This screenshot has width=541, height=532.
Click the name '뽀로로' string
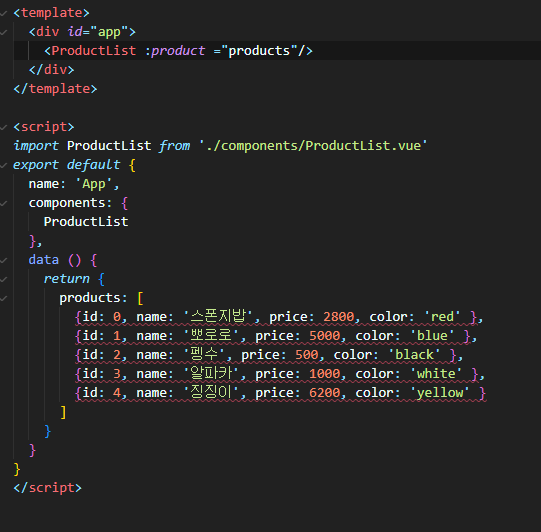click(211, 335)
